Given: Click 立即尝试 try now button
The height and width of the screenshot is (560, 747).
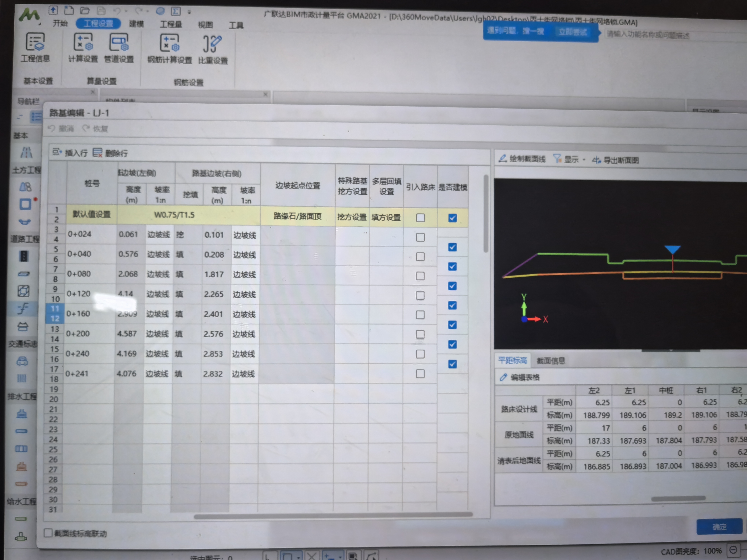Looking at the screenshot, I should (x=573, y=32).
